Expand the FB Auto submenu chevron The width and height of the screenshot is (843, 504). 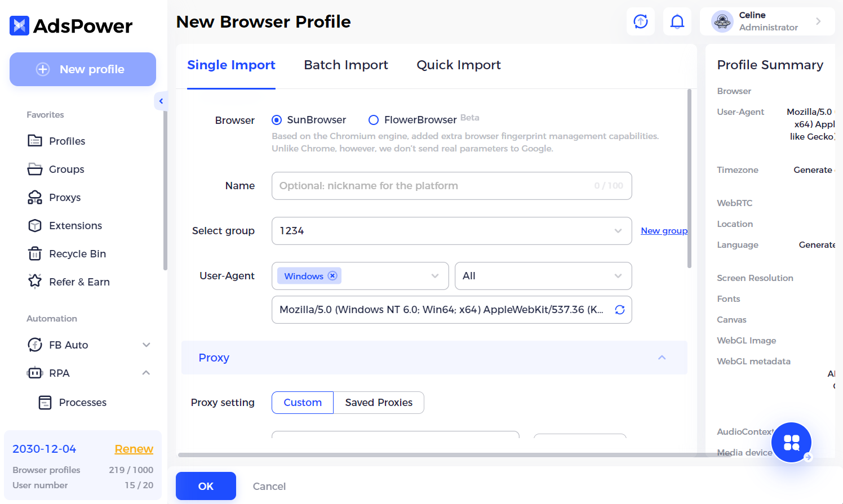pos(147,345)
